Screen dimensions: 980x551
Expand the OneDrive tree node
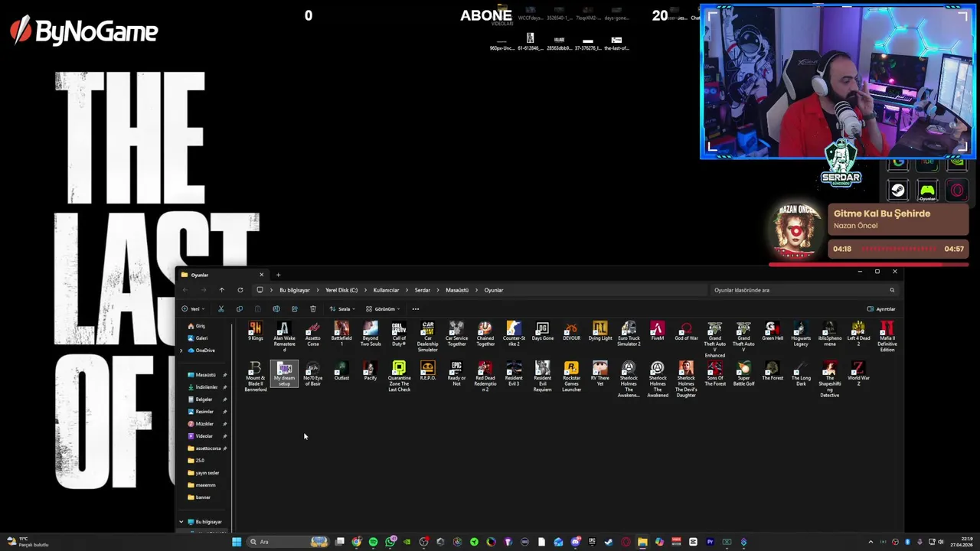coord(181,350)
